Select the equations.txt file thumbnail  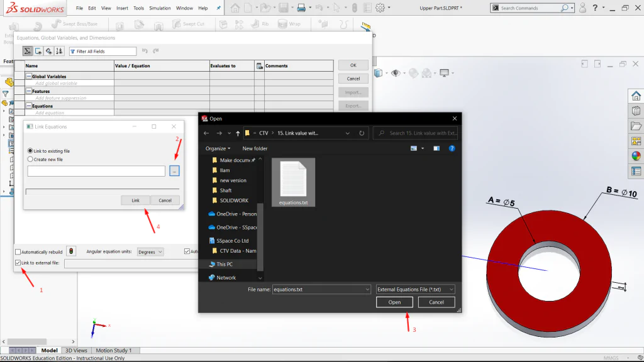(293, 182)
